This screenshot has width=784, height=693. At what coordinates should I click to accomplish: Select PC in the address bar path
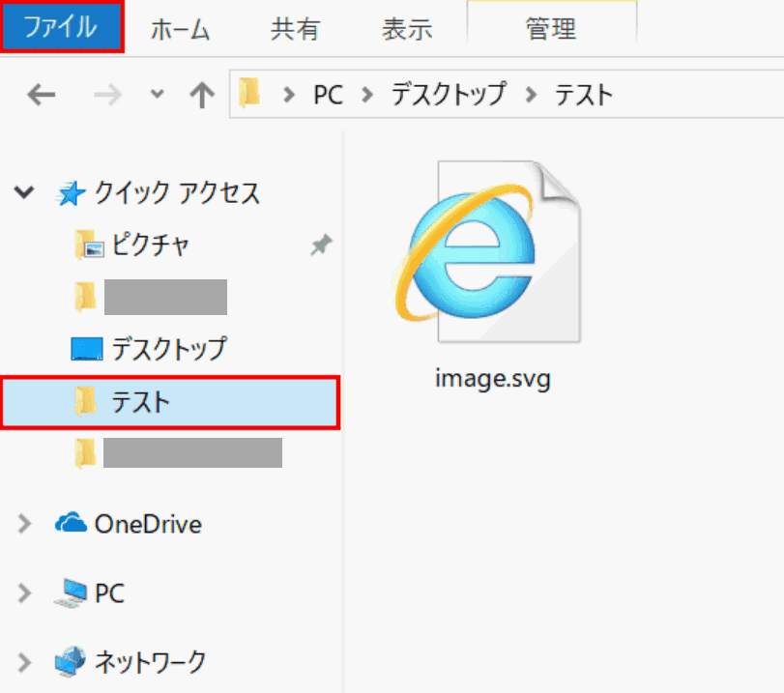click(x=328, y=95)
